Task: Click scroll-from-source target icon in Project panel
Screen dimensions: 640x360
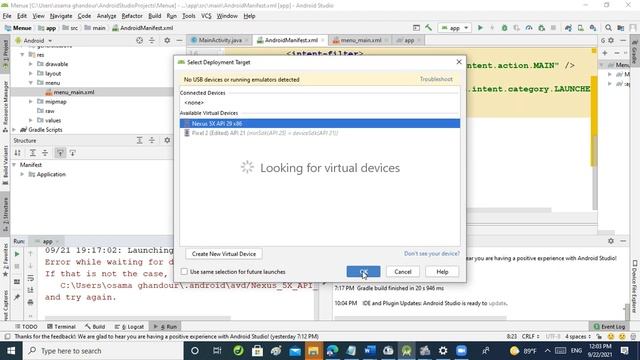Action: (x=140, y=40)
